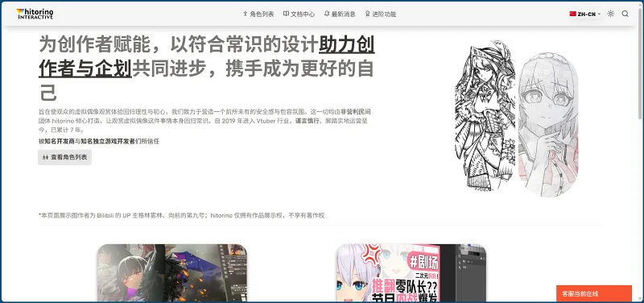Open the 最新消息 nav menu item
The height and width of the screenshot is (303, 644).
pyautogui.click(x=340, y=14)
